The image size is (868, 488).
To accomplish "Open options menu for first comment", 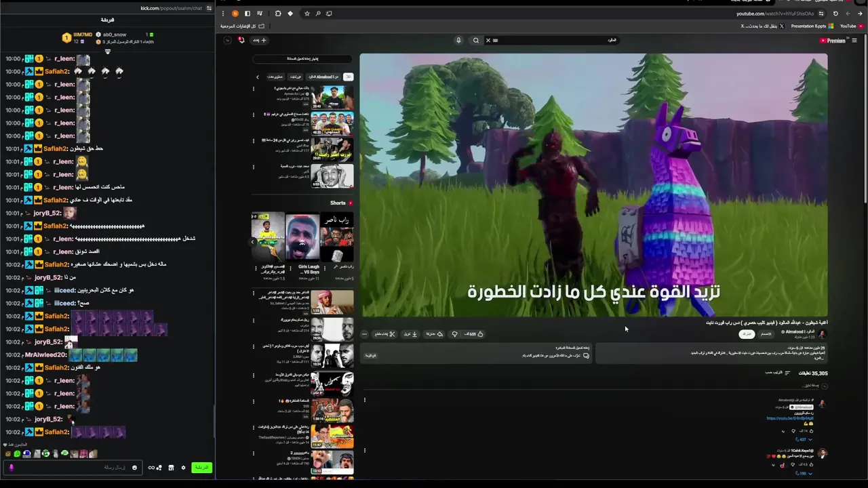I will click(x=364, y=400).
